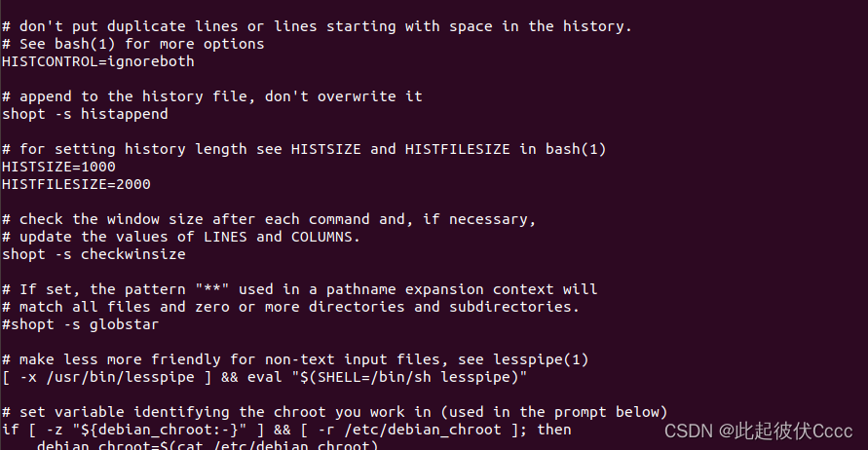The height and width of the screenshot is (450, 868).
Task: Click the "for setting history length" comment
Action: coord(304,149)
